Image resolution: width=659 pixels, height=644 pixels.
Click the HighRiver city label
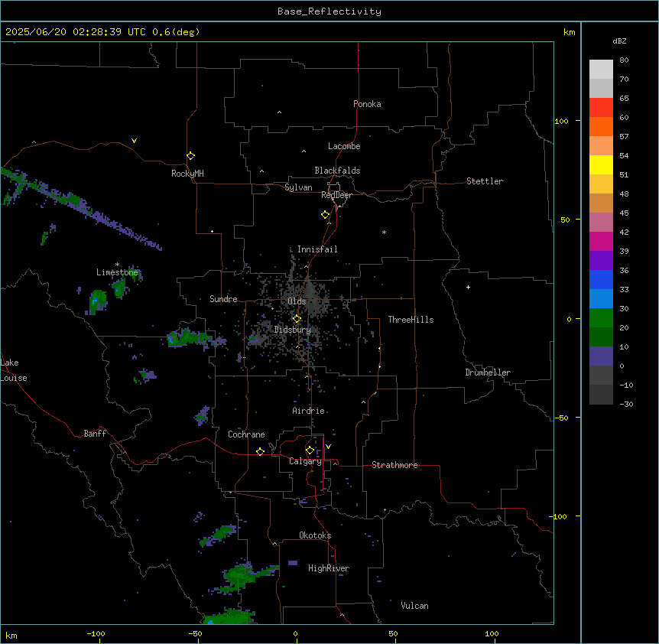click(x=329, y=568)
